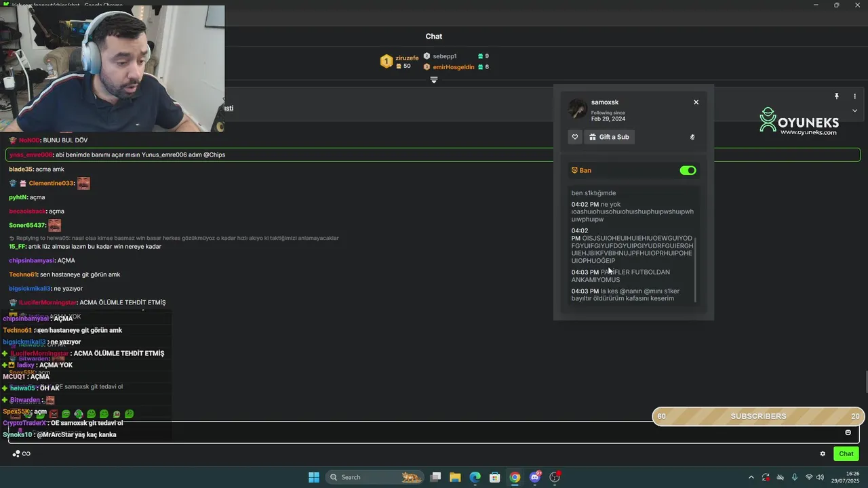The image size is (868, 488).
Task: Mute samoxsk with the slashed mic icon
Action: coord(692,137)
